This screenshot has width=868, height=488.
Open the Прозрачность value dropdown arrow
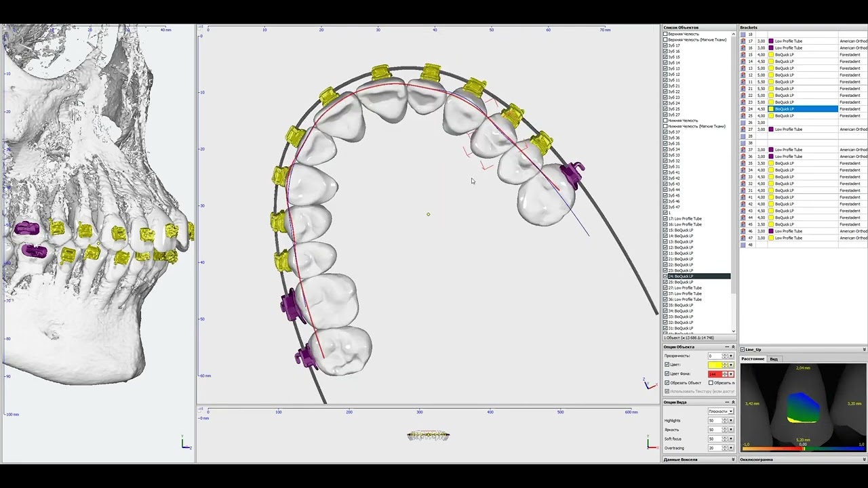pyautogui.click(x=731, y=356)
